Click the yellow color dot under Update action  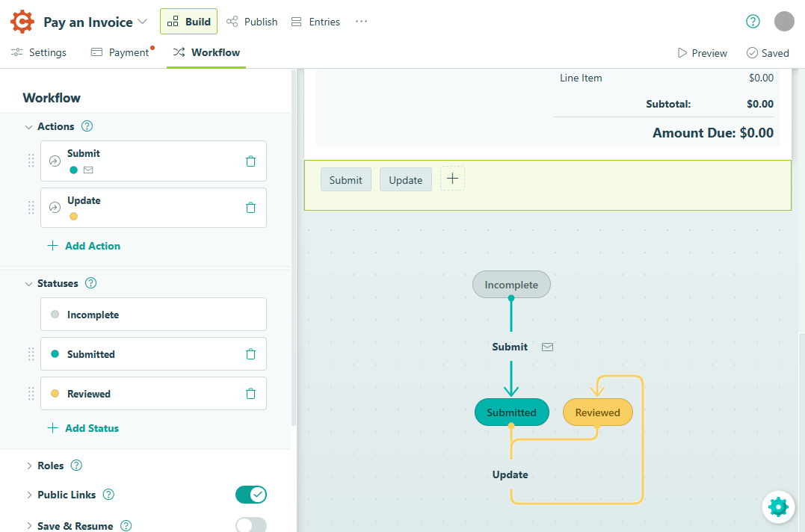73,217
